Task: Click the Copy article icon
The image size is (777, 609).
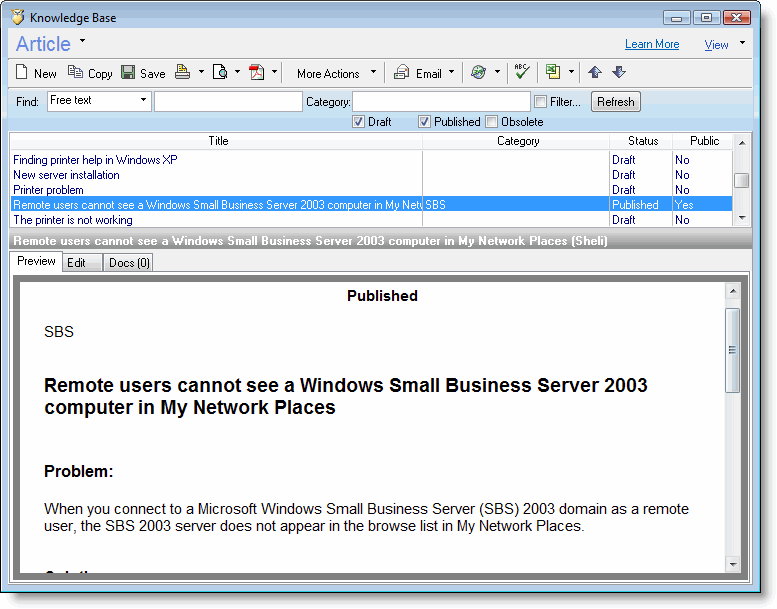Action: pos(75,73)
